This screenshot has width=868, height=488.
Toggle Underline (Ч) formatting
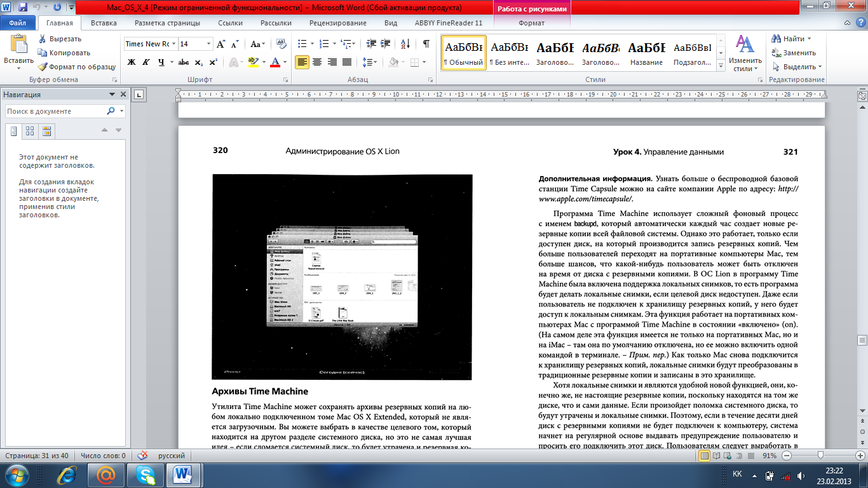tap(161, 62)
